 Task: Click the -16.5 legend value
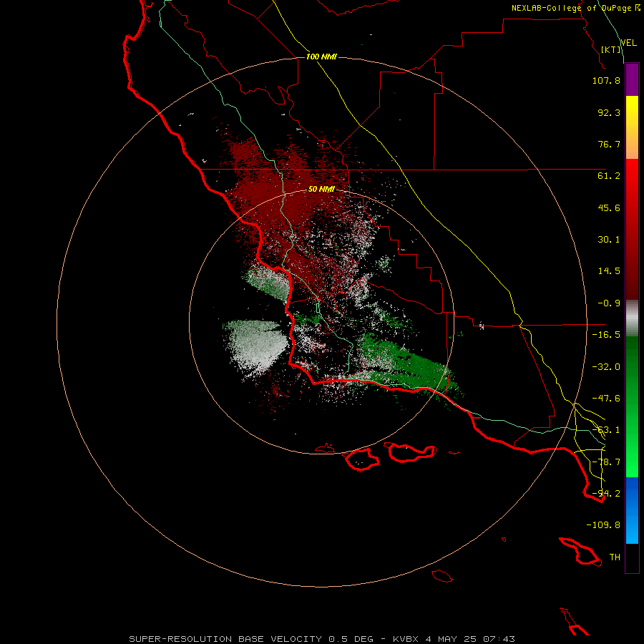click(x=606, y=335)
